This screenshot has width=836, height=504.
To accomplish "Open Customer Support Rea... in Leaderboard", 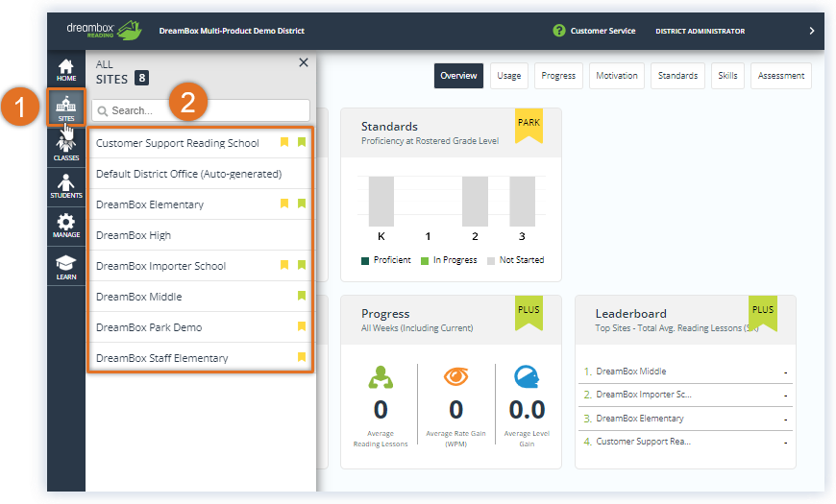I will [644, 442].
